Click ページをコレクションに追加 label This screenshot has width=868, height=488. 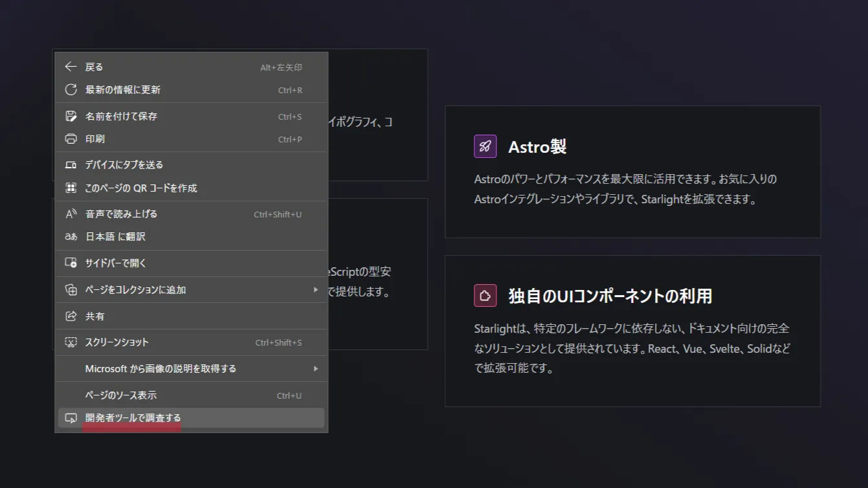(135, 290)
